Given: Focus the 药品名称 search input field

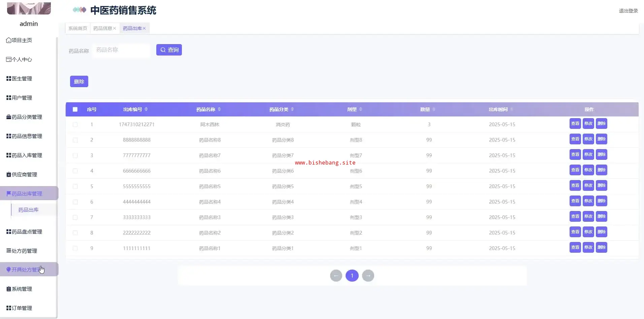Looking at the screenshot, I should pos(121,50).
